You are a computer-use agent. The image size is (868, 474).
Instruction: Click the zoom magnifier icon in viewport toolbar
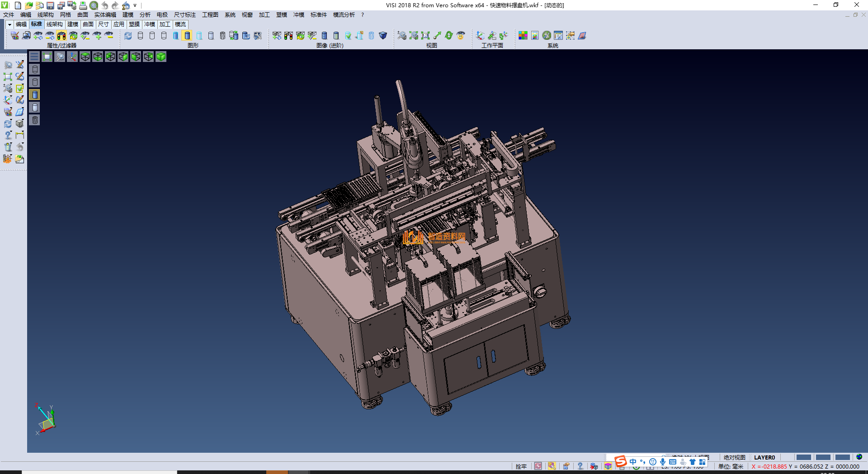point(60,57)
